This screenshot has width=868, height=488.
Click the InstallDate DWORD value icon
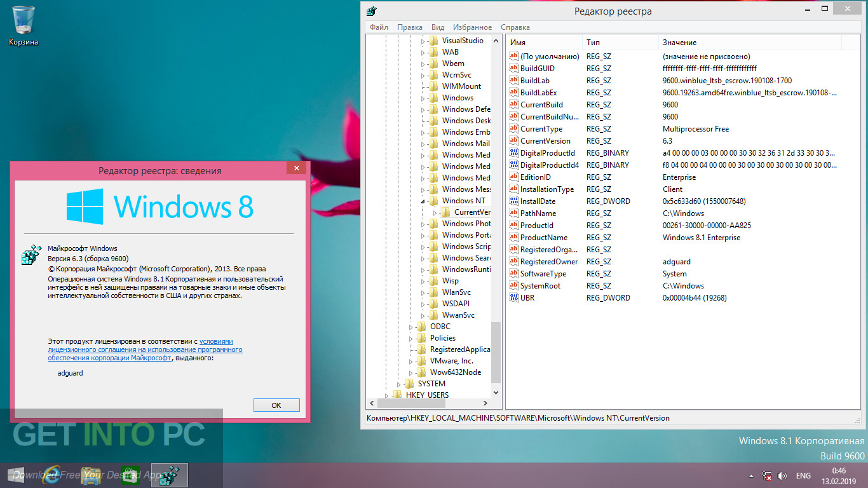[x=514, y=201]
